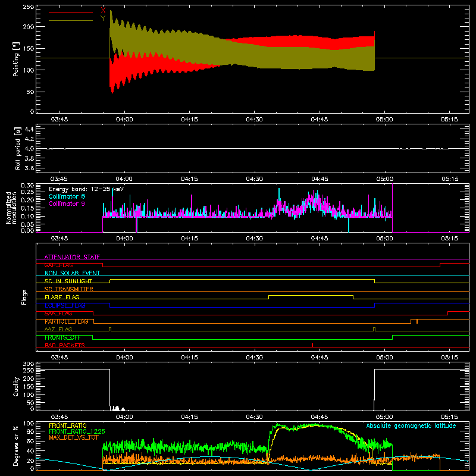
Task: Click the 4.0 tick on Roll period axis
Action: tap(29, 149)
